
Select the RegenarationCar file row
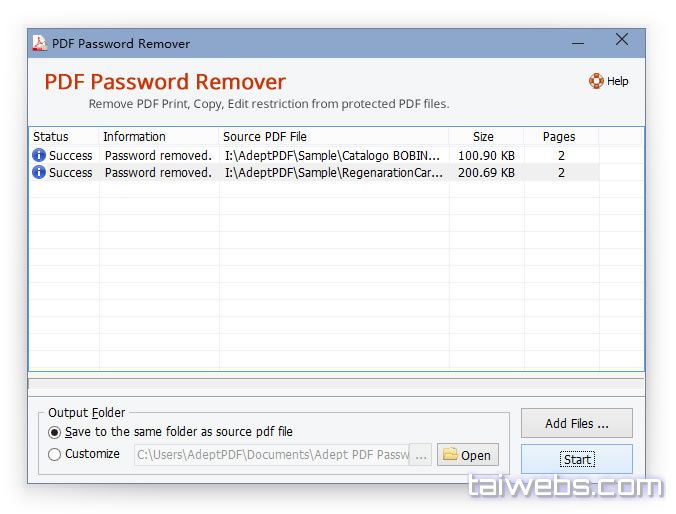(x=333, y=172)
